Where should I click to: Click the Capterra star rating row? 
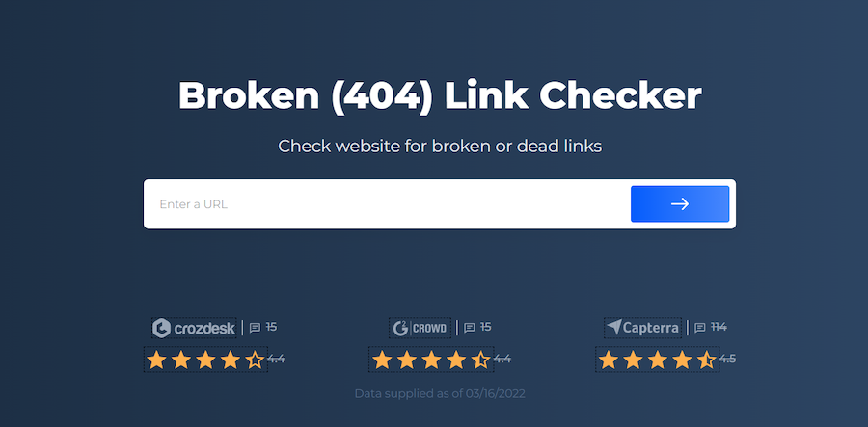click(x=658, y=360)
